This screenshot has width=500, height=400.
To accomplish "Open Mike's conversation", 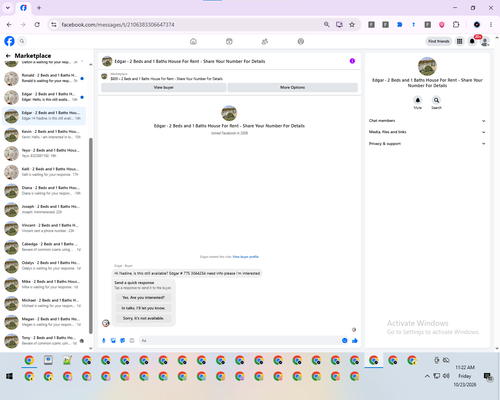I will tap(44, 284).
